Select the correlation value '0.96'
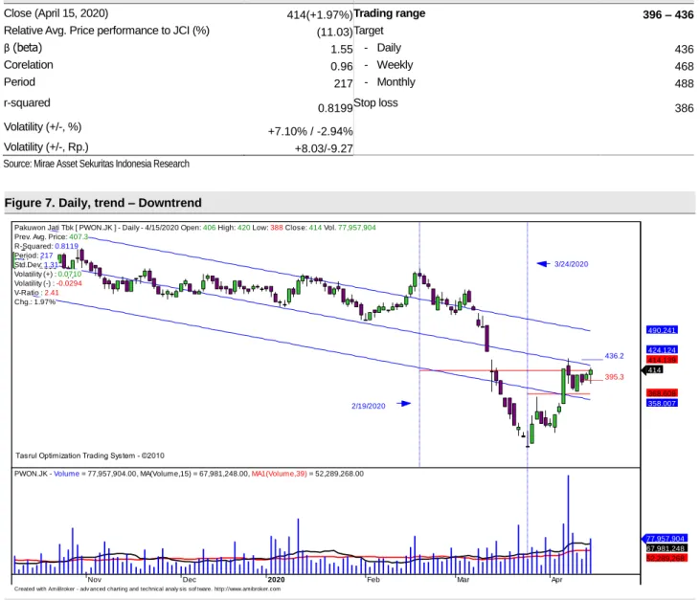 [342, 66]
